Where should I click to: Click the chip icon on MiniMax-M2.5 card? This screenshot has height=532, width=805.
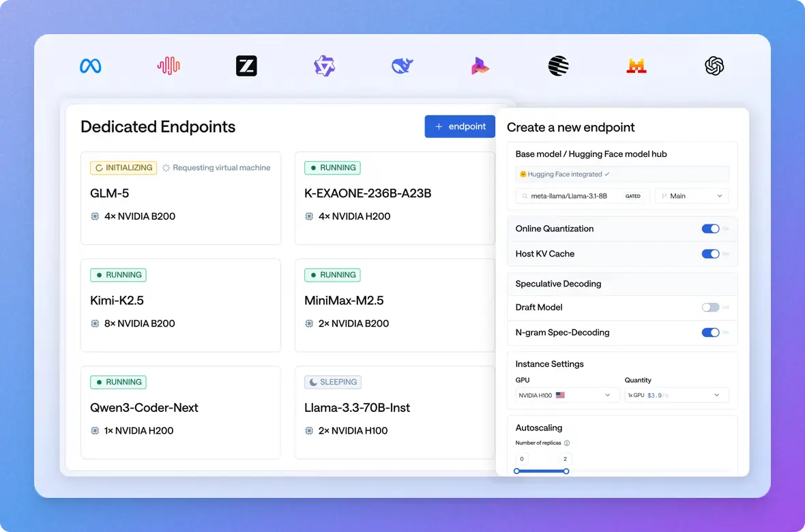[309, 323]
